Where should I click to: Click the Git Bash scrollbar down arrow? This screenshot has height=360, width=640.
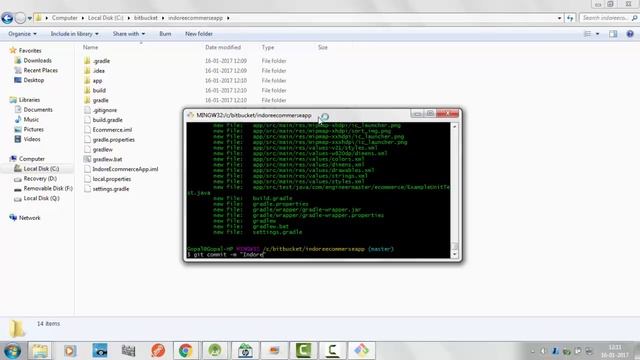[x=454, y=254]
